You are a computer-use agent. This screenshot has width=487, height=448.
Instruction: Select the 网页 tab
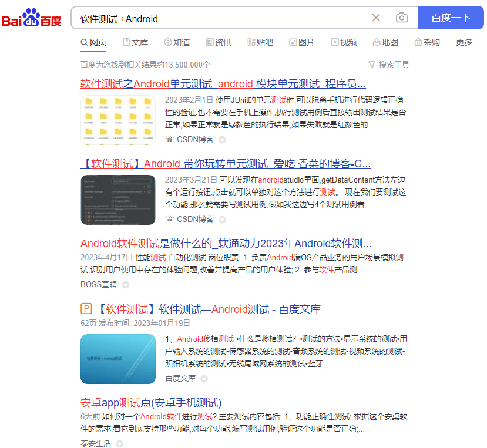[x=93, y=42]
